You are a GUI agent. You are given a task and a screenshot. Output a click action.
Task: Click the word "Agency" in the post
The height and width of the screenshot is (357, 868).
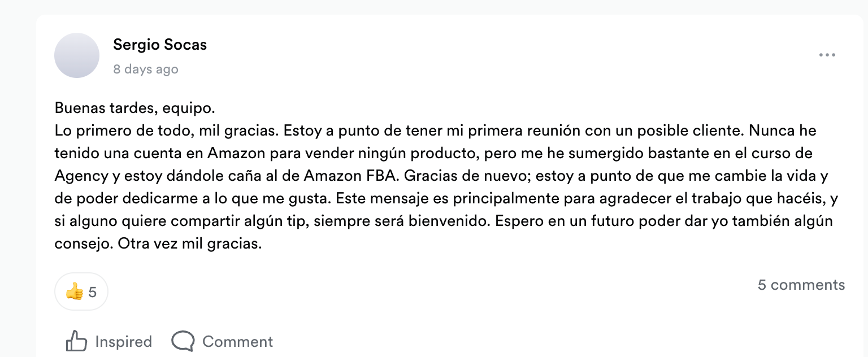80,176
